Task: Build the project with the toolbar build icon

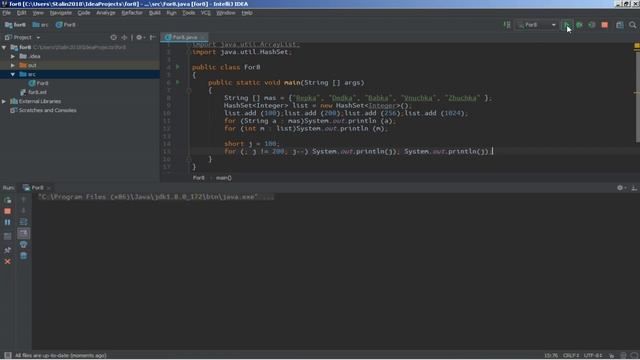Action: pyautogui.click(x=507, y=25)
